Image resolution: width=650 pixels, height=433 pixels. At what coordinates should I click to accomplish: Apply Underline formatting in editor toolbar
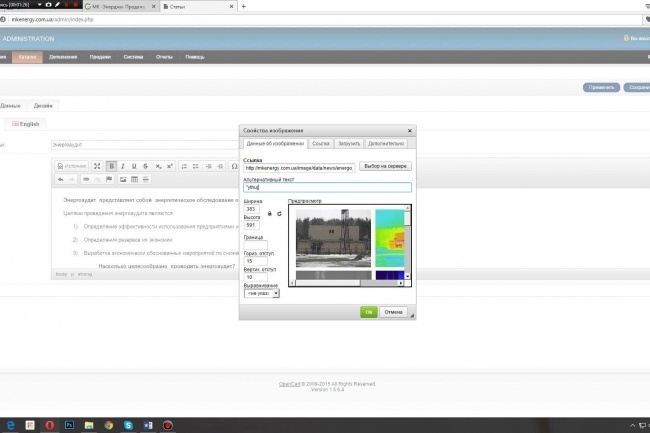click(x=134, y=166)
